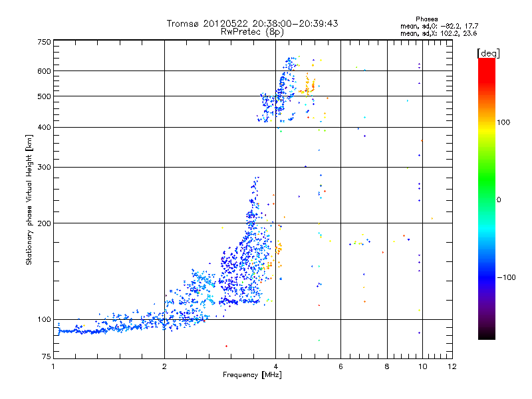Screen dimensions: 532x399
Task: Click the 'RwPretec (8p)' subtitle
Action: 252,32
